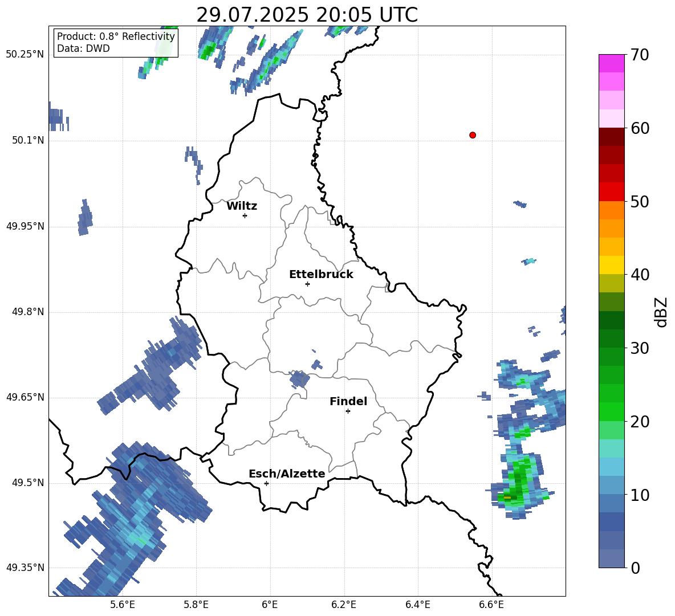This screenshot has width=675, height=616.
Task: Click the 20 value on the colorbar
Action: pos(639,422)
